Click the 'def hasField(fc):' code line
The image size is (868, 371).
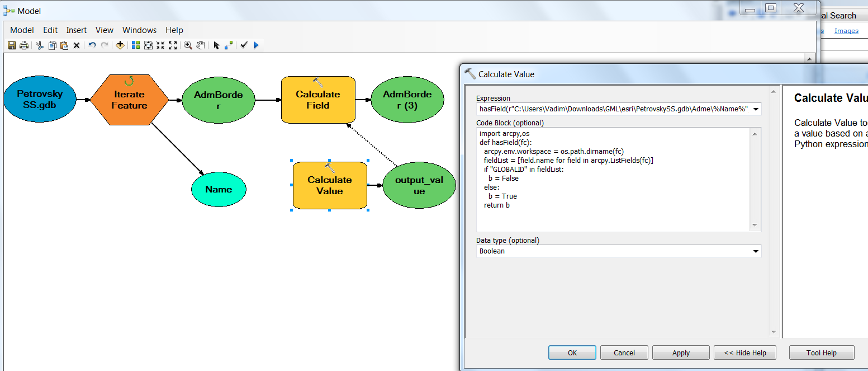coord(505,143)
